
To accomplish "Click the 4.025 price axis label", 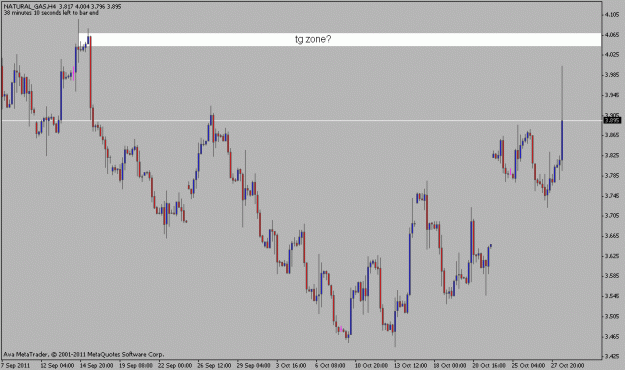I will [x=612, y=54].
